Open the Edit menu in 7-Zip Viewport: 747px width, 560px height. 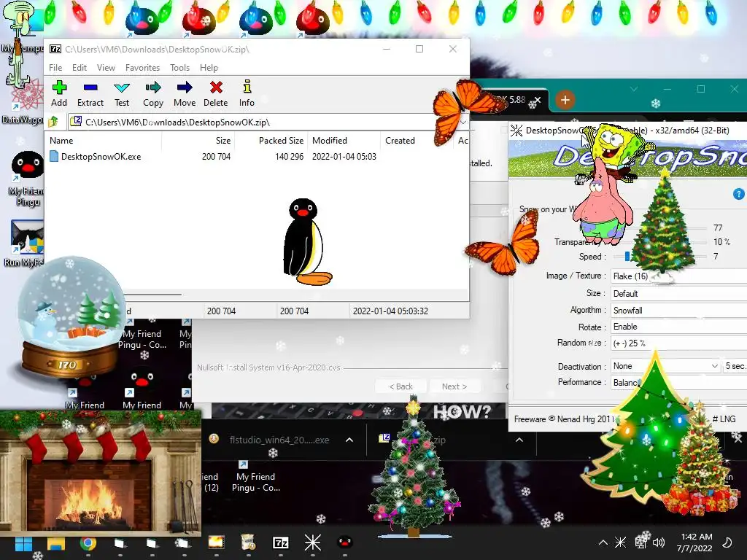click(x=79, y=68)
